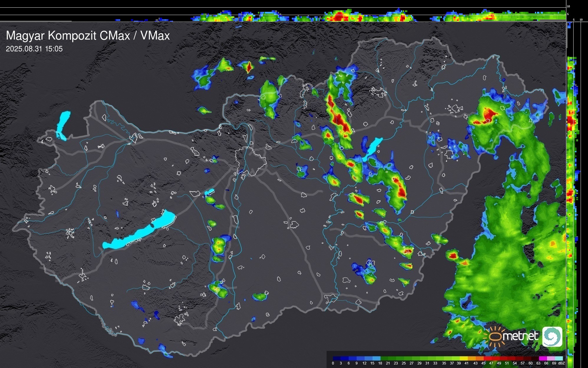Viewport: 588px width, 368px height.
Task: Select the light cyan 69 dBZ swatch
Action: 559,358
